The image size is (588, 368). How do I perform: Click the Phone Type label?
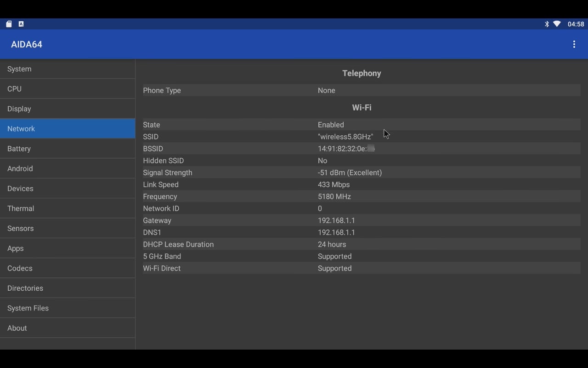click(162, 90)
